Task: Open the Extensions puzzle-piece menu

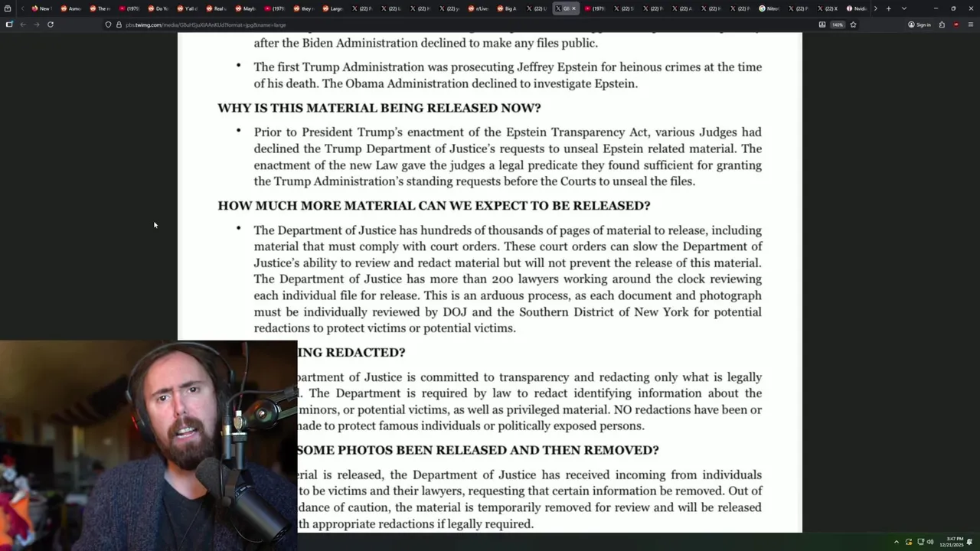Action: (942, 24)
